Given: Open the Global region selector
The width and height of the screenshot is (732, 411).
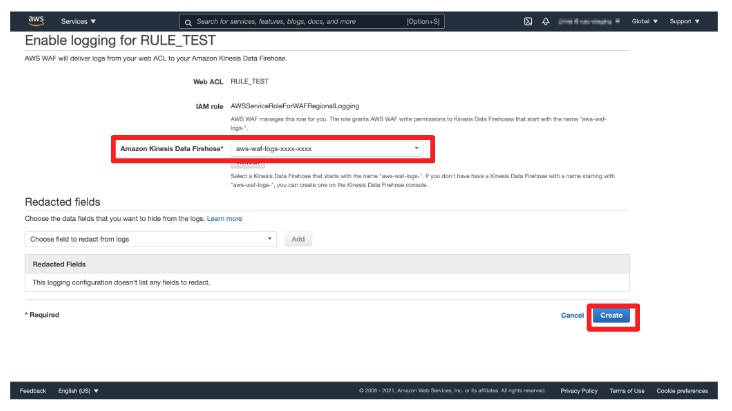Looking at the screenshot, I should [x=645, y=21].
